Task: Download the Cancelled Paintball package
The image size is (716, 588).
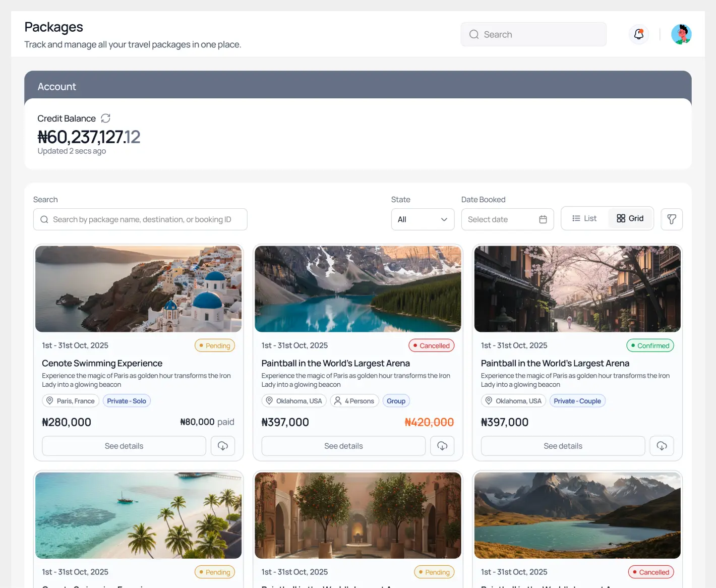Action: coord(442,446)
